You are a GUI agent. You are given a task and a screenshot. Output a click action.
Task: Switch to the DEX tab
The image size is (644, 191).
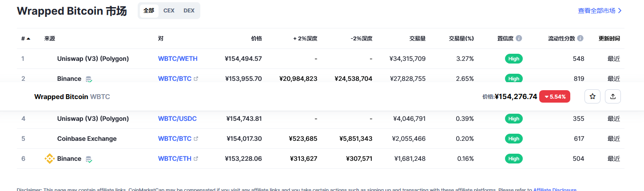pos(189,11)
